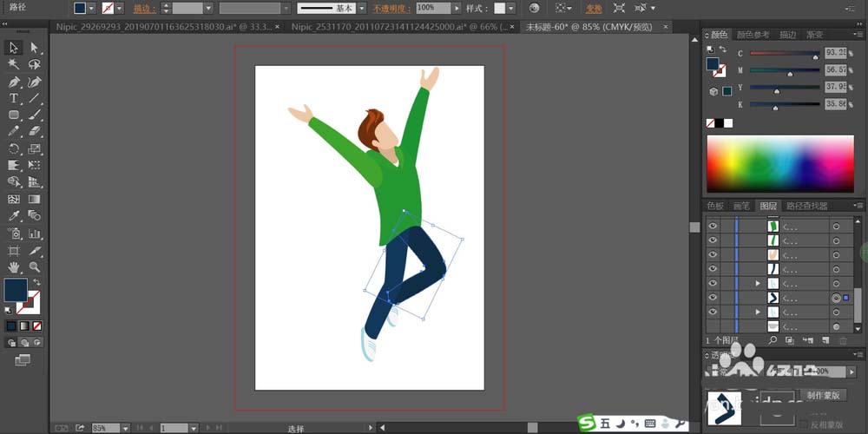
Task: Select the Eraser tool
Action: pos(35,132)
